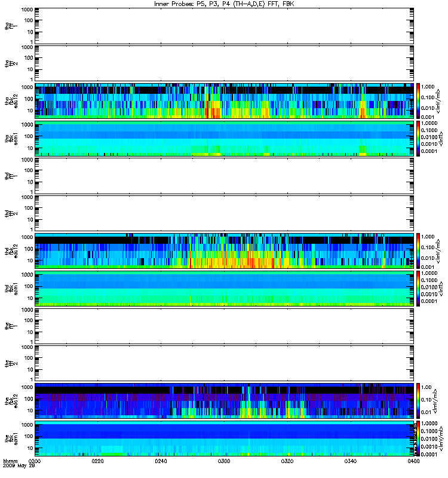Click the color bar beside tha fbk edc12
448x478 pixels.
click(x=418, y=101)
